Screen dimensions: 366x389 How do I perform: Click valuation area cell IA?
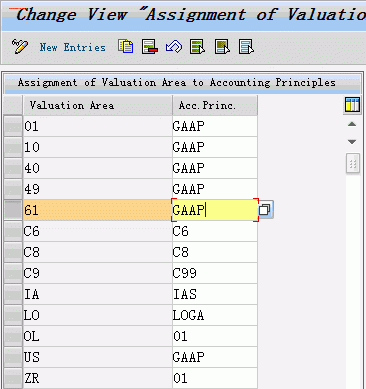[97, 294]
